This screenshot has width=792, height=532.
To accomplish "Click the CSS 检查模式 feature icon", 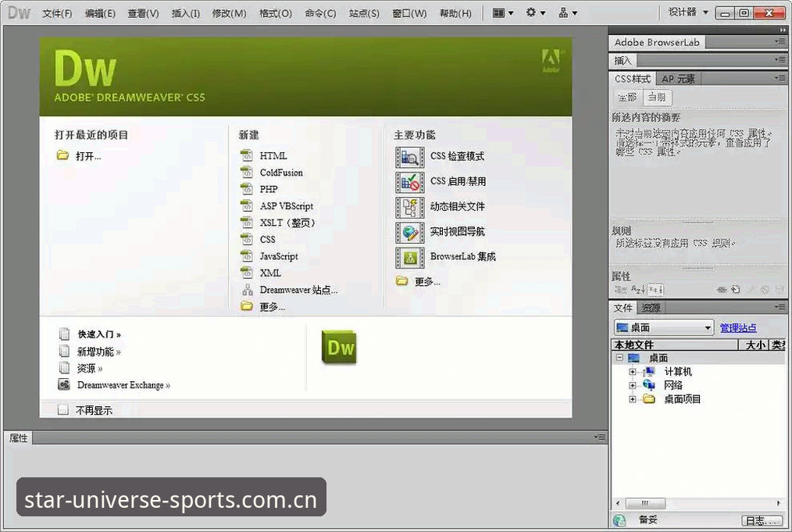I will pyautogui.click(x=409, y=157).
